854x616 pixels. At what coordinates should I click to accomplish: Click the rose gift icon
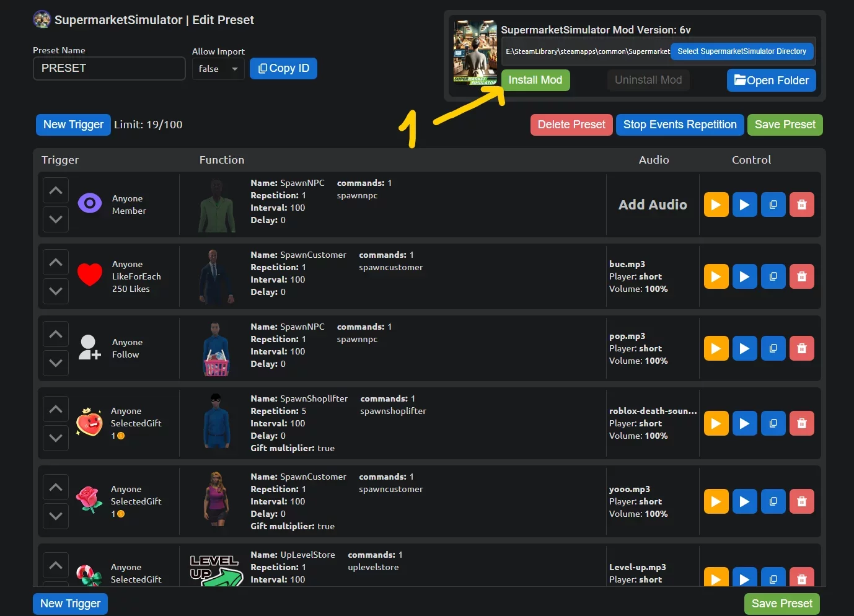(x=89, y=499)
